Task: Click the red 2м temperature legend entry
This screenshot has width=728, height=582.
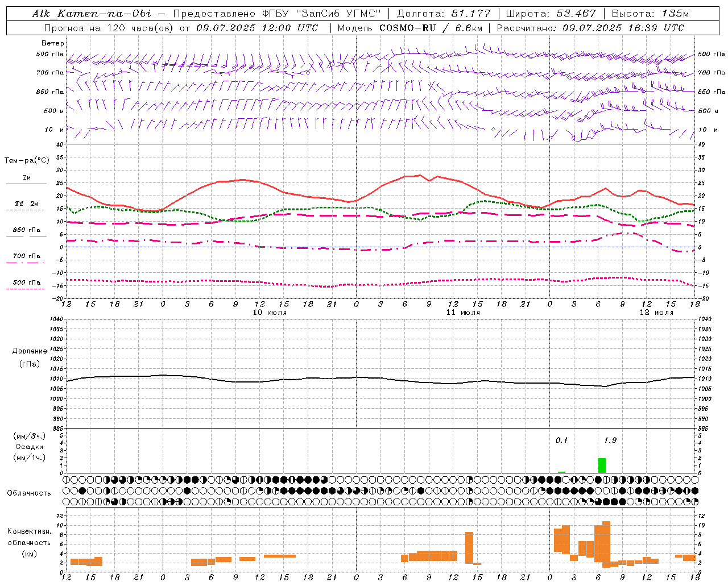Action: [x=26, y=179]
